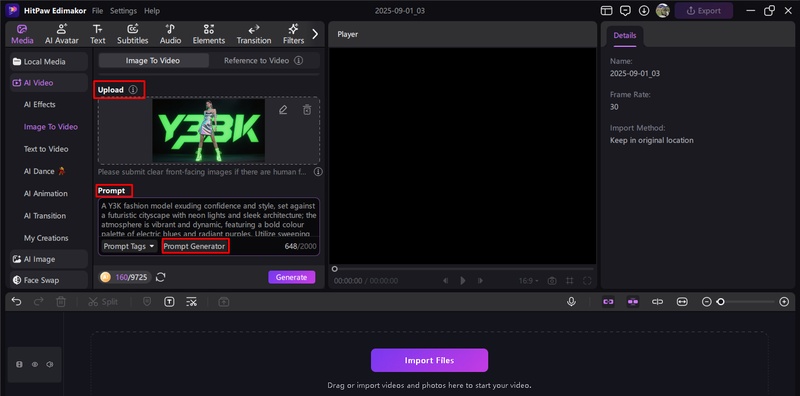Open the Audio tab
The image size is (800, 396).
coord(170,34)
